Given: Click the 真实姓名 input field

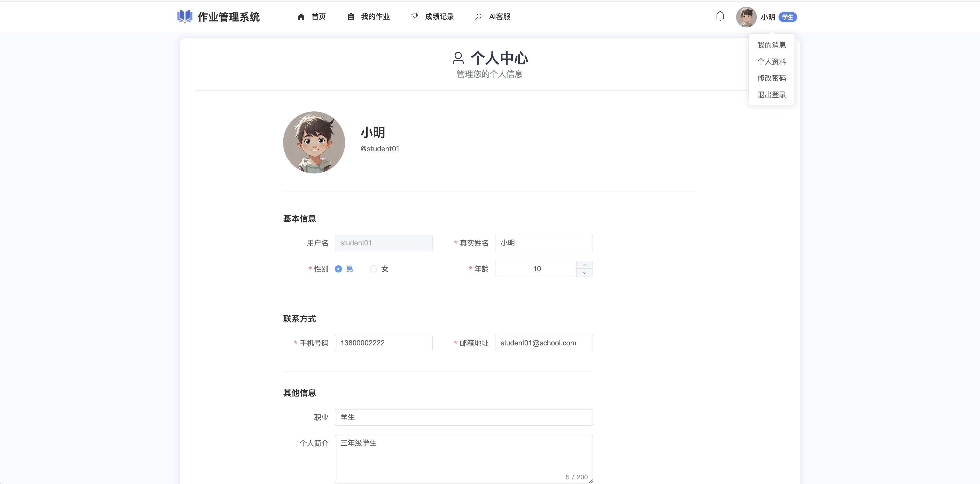Looking at the screenshot, I should [544, 243].
